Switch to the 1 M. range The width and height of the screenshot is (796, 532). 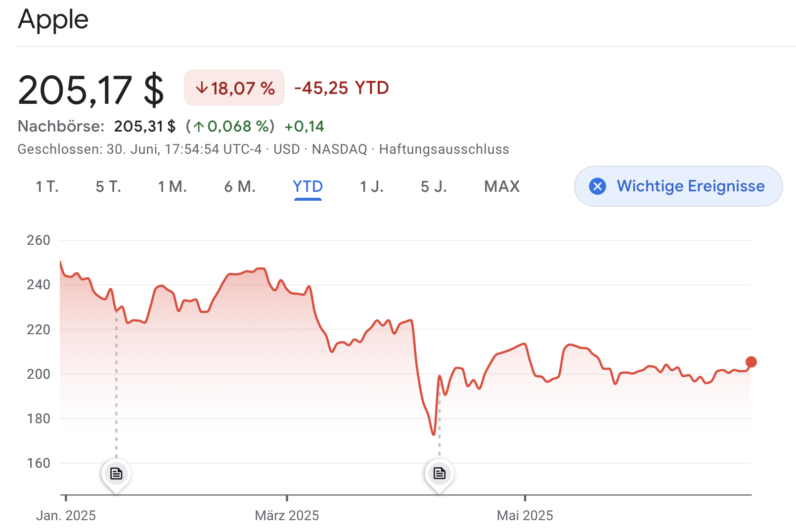point(172,186)
